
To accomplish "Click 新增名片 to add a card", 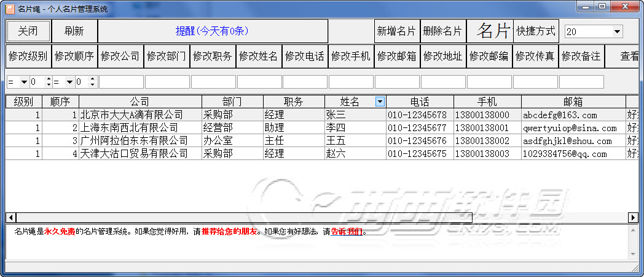I will (x=397, y=31).
